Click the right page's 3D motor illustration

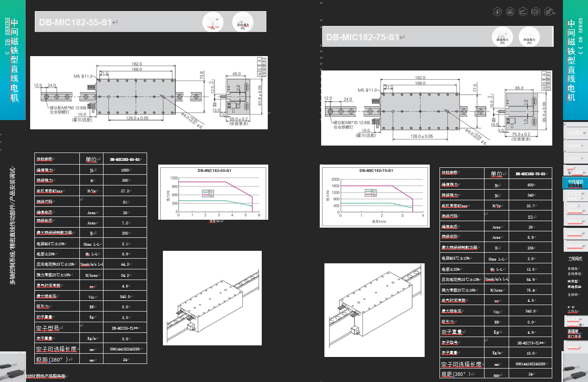coord(374,310)
